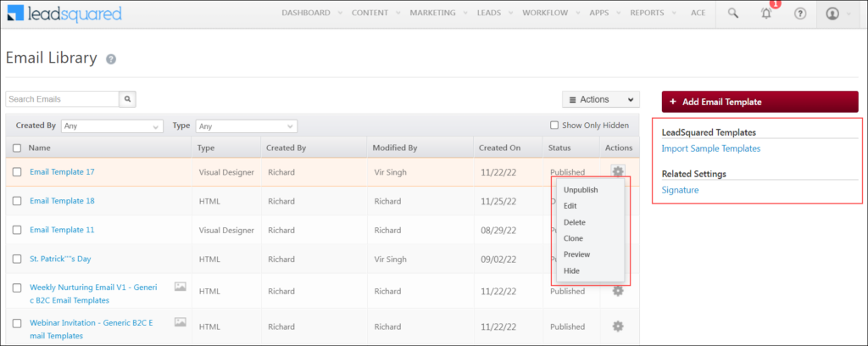This screenshot has width=868, height=346.
Task: Open the notifications bell
Action: pyautogui.click(x=766, y=14)
